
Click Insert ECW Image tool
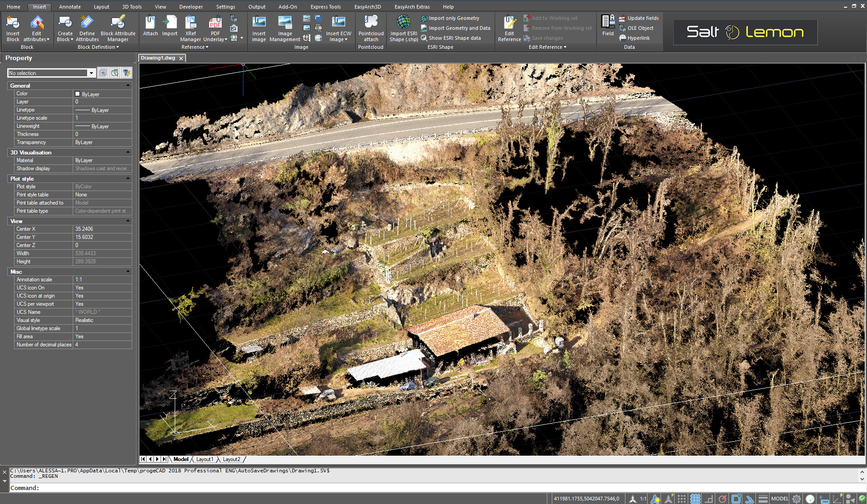click(338, 23)
